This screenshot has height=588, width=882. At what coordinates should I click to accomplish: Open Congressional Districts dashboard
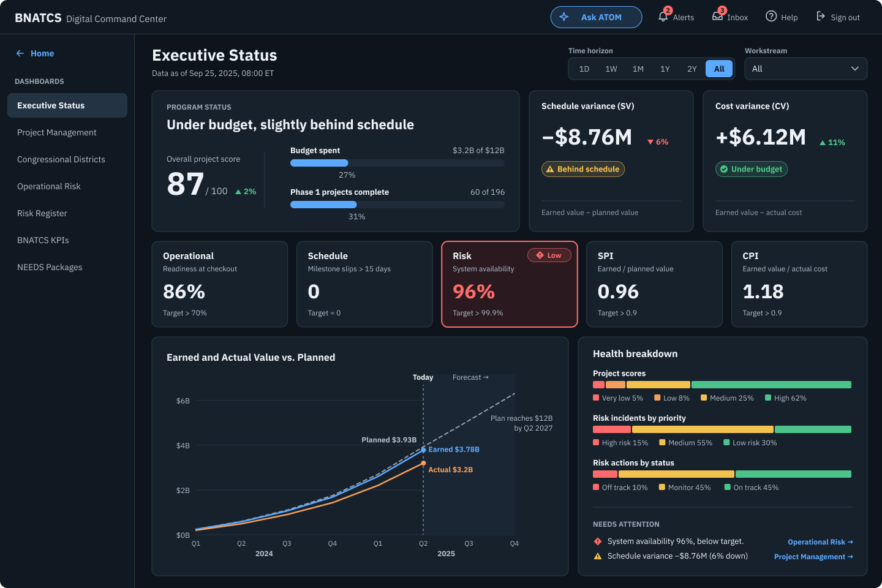(67, 159)
